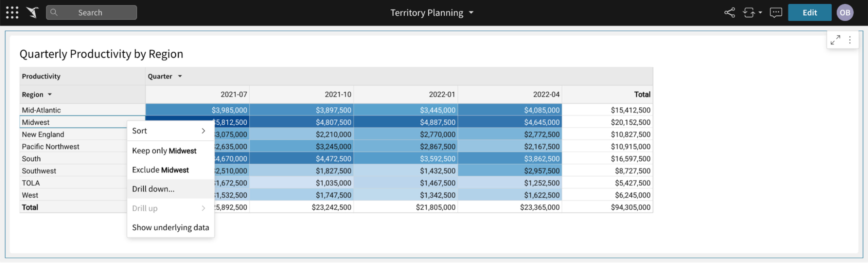Click the $2,957,500 Southwest cell
Image resolution: width=868 pixels, height=263 pixels.
[x=510, y=171]
